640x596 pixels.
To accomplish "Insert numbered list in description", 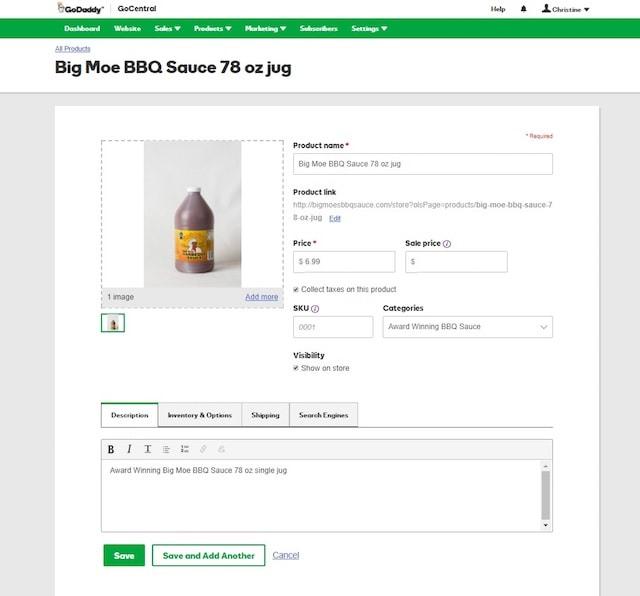I will pyautogui.click(x=185, y=449).
